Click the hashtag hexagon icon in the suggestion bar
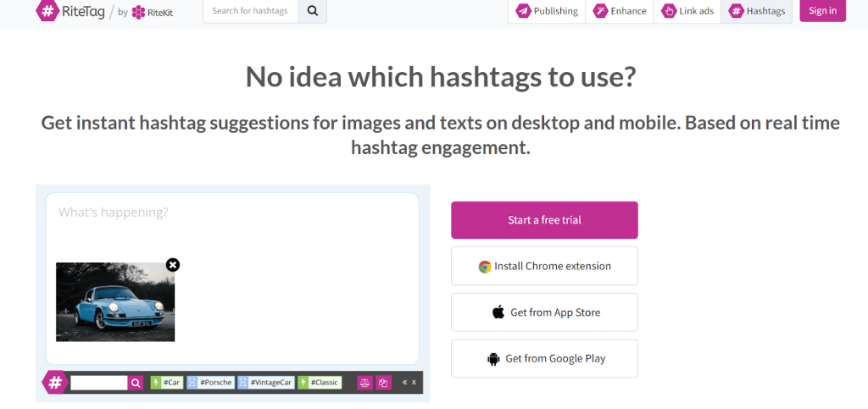 (x=55, y=383)
